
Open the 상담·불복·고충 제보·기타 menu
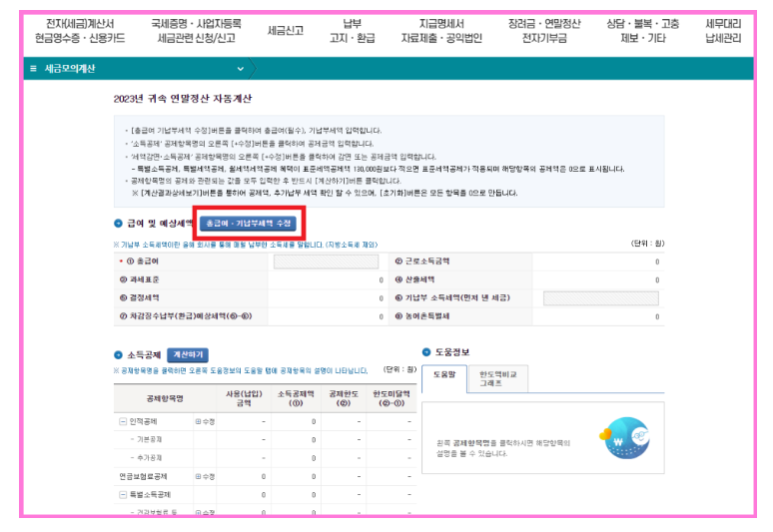tap(643, 31)
